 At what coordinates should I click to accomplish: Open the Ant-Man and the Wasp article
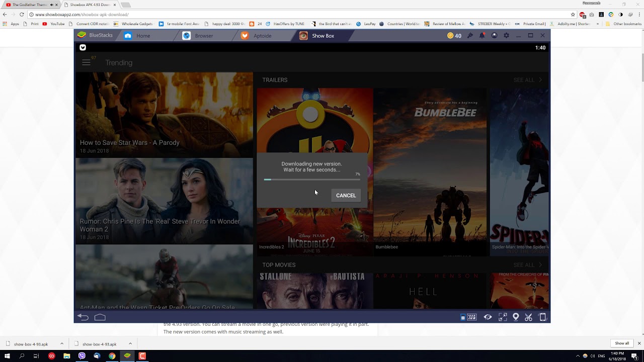pyautogui.click(x=164, y=277)
